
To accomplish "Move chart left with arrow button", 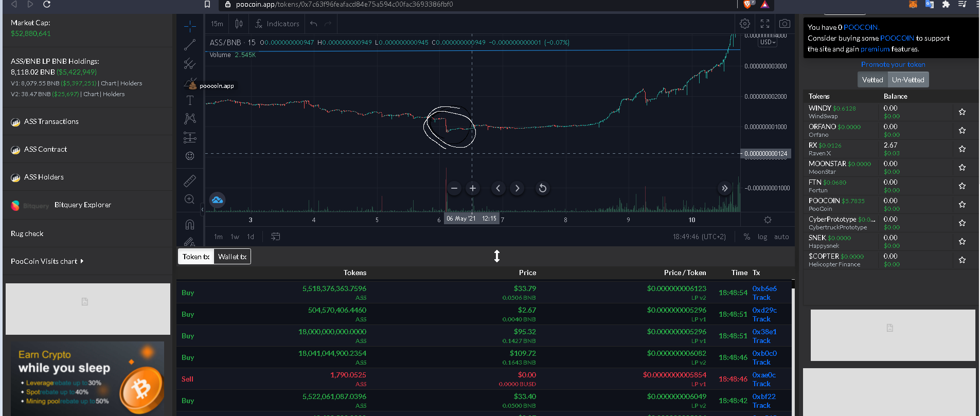I will tap(498, 188).
